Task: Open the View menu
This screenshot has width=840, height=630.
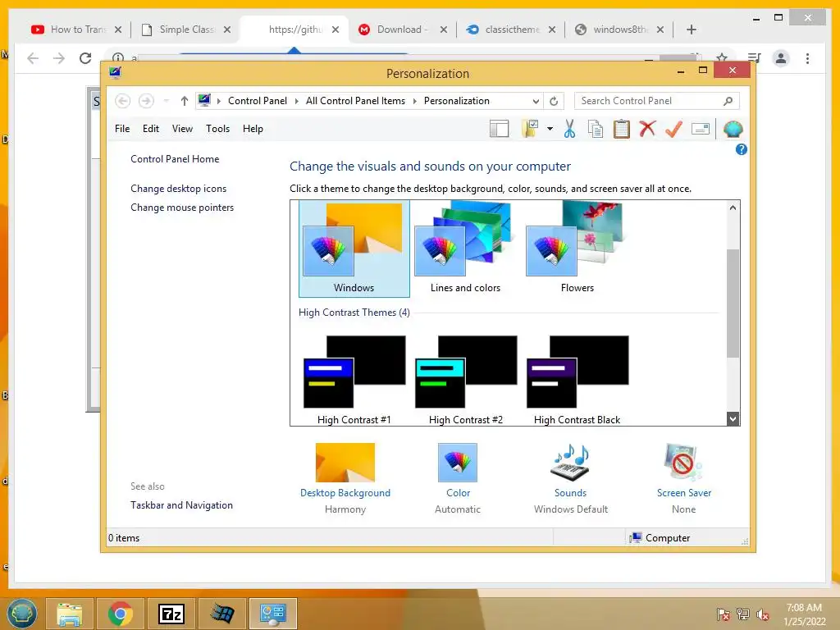Action: click(x=182, y=129)
